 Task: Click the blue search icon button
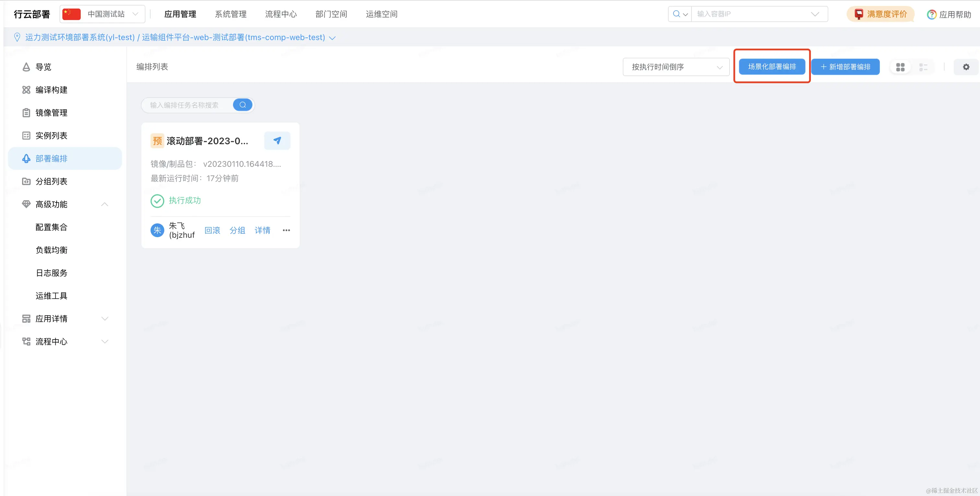(x=242, y=105)
